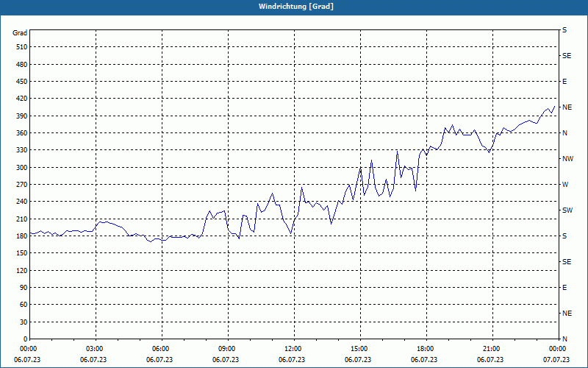Click the 06.07.23 date under 18:00
Viewport: 588px width, 368px height.
[424, 360]
